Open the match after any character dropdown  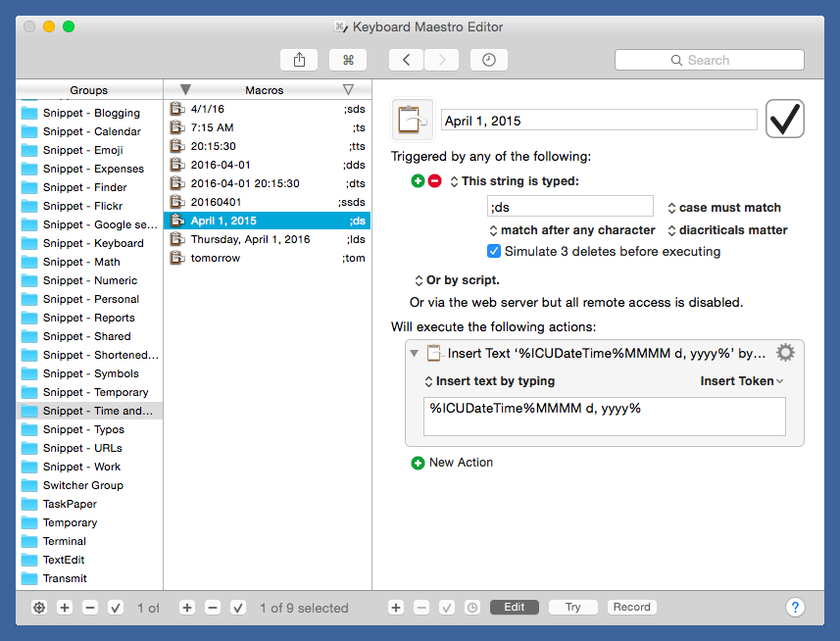(572, 230)
